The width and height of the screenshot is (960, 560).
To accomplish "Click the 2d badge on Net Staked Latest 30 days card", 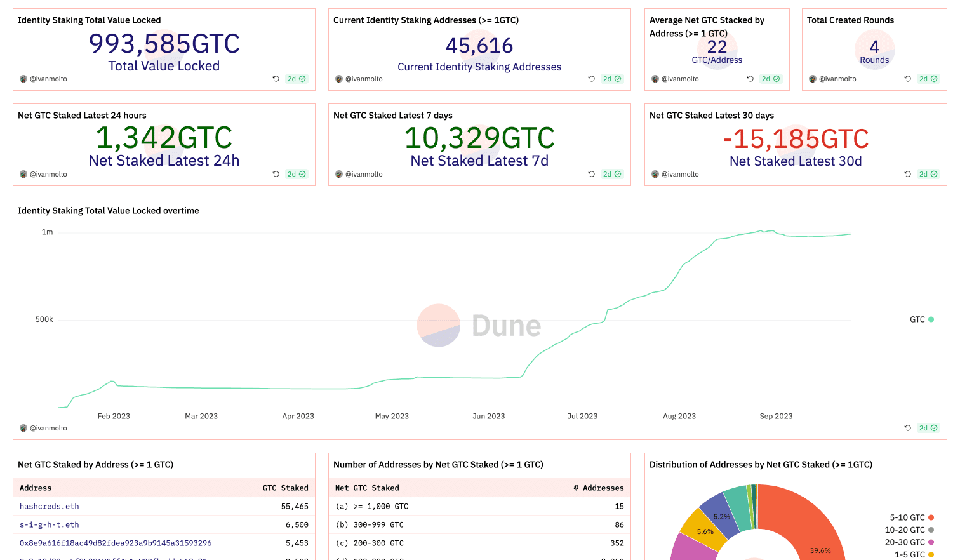I will 928,174.
